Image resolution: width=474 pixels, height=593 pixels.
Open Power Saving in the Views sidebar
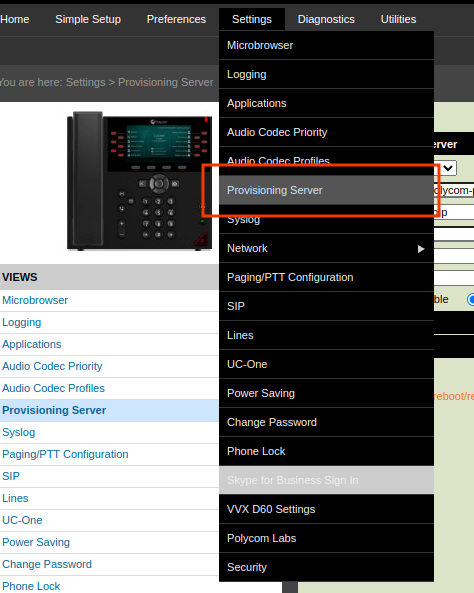pyautogui.click(x=36, y=542)
